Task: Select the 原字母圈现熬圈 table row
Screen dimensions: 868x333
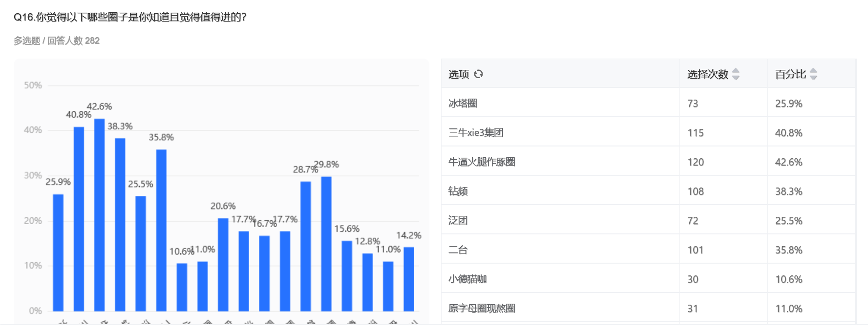Action: tap(482, 309)
